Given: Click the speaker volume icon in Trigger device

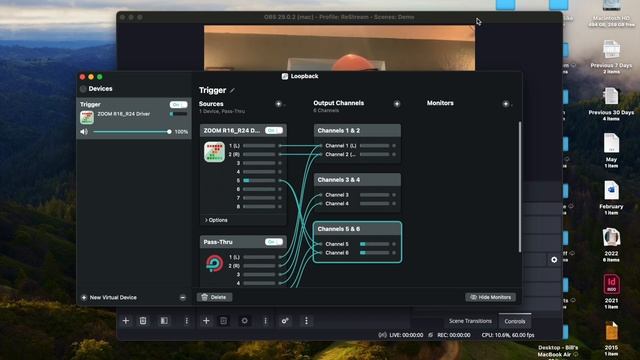Looking at the screenshot, I should 84,131.
